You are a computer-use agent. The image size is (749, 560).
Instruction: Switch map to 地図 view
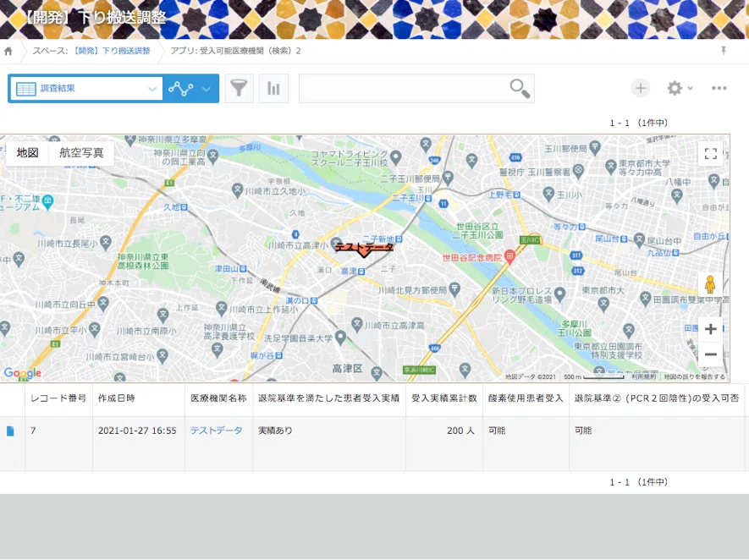[x=28, y=153]
